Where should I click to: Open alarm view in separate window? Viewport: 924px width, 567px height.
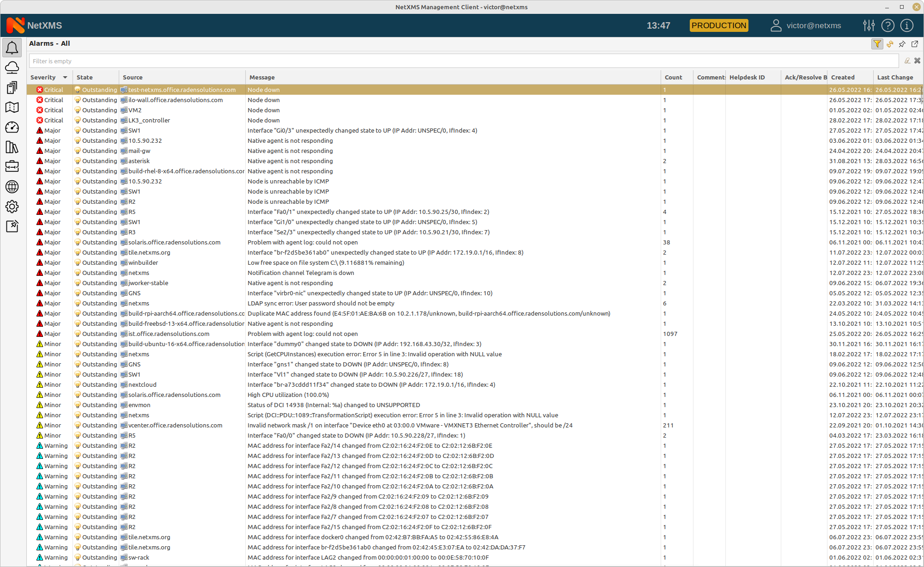click(915, 44)
